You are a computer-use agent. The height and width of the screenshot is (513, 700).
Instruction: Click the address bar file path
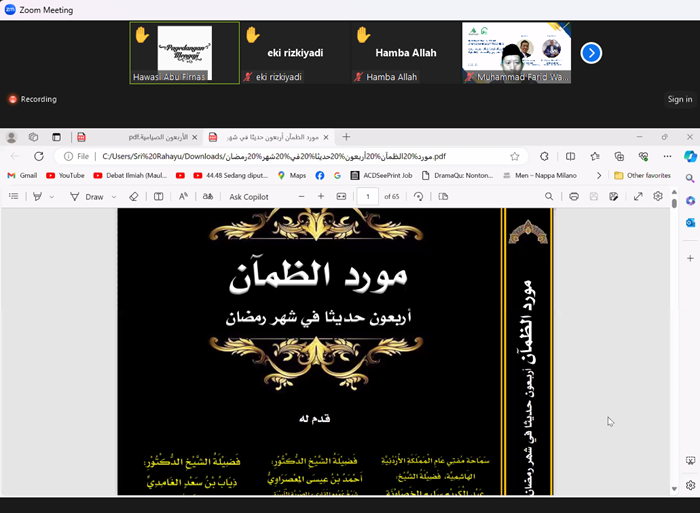click(x=274, y=156)
